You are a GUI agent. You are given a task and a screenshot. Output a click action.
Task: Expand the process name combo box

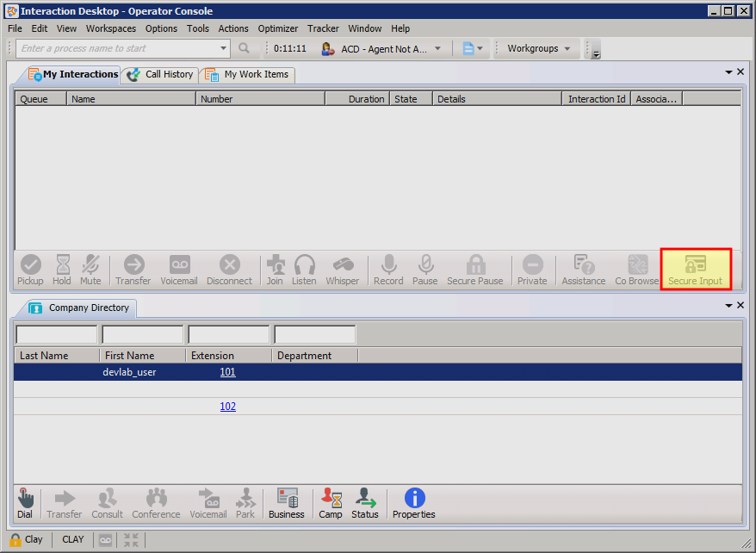point(224,49)
